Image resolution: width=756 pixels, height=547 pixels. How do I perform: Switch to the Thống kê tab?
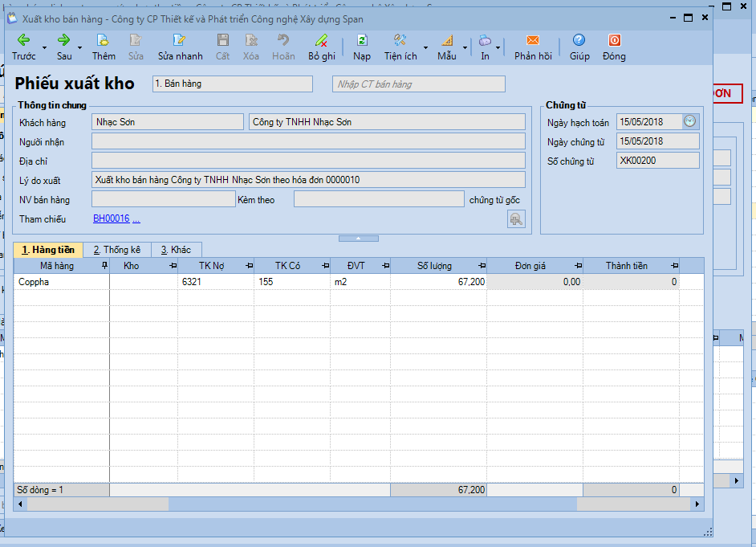pyautogui.click(x=116, y=250)
